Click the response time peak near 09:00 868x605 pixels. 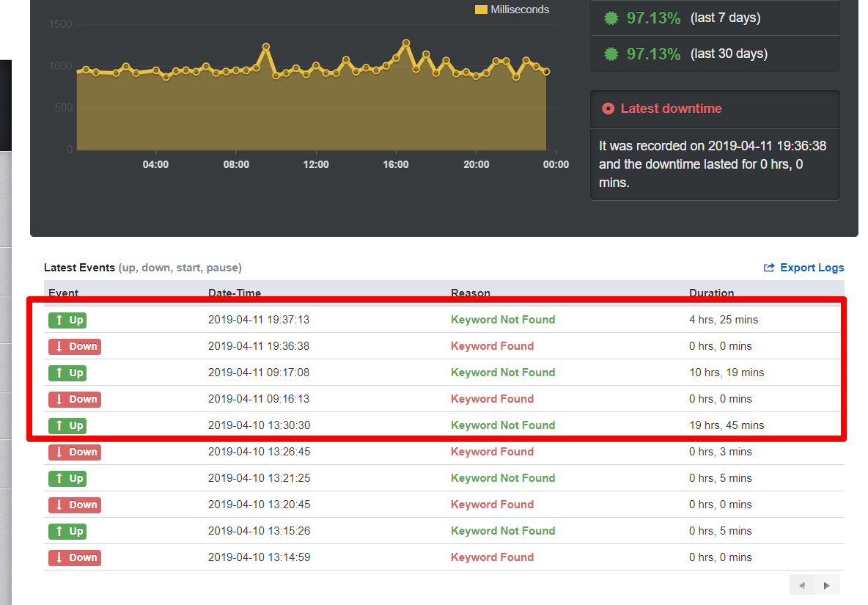click(266, 46)
